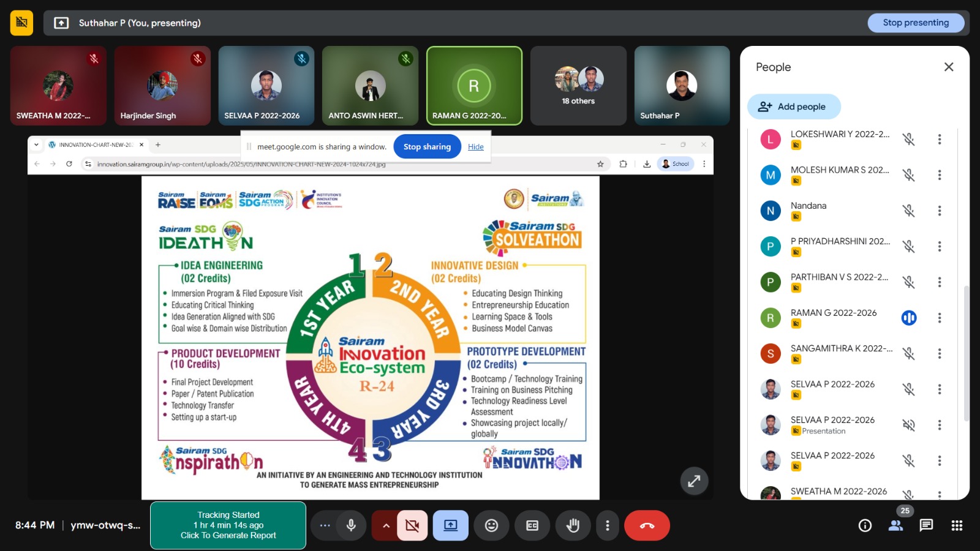Open more options for MOLESH KUMAR S
The height and width of the screenshot is (551, 980).
(x=940, y=175)
